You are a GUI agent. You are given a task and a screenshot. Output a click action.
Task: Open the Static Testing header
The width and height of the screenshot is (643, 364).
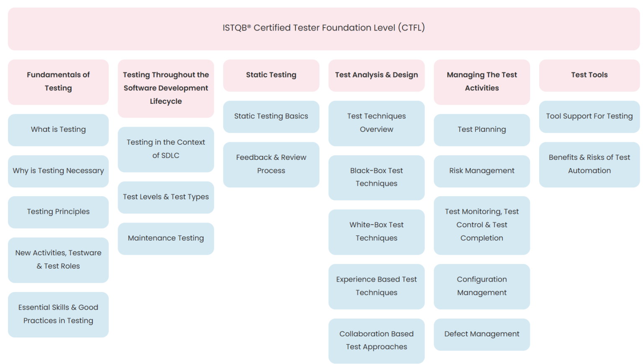tap(271, 75)
